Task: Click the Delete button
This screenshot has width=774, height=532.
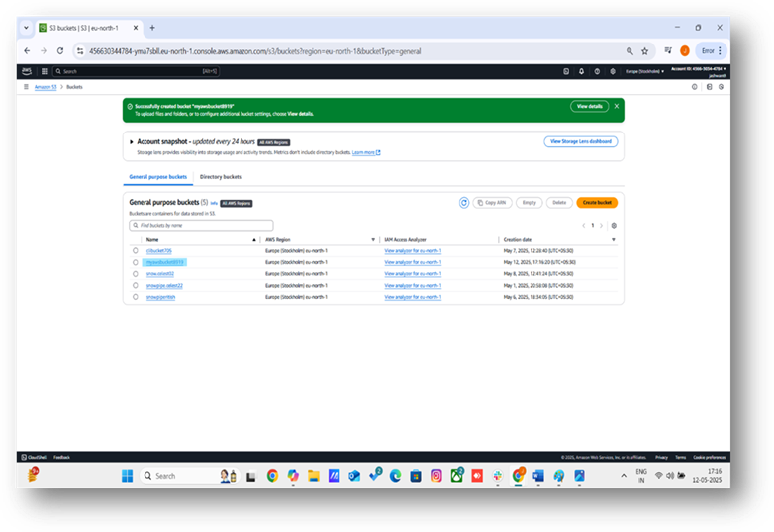Action: click(559, 203)
